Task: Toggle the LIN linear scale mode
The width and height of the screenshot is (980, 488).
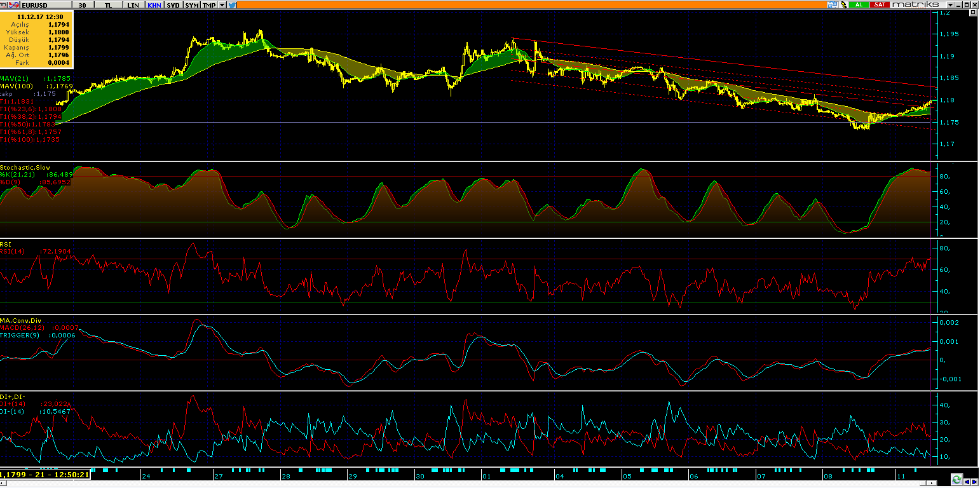Action: (133, 4)
